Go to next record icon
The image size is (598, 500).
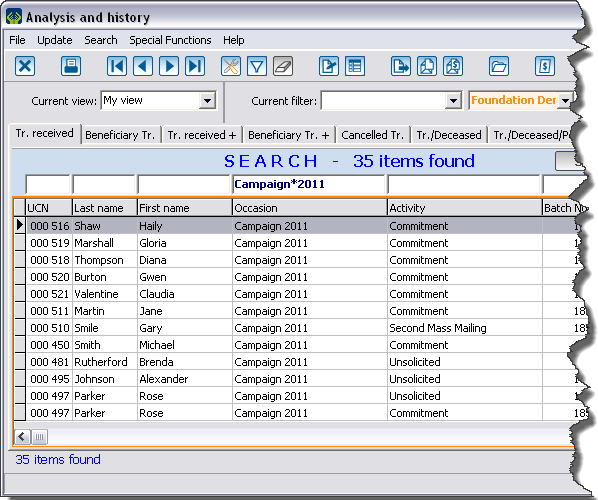[169, 66]
